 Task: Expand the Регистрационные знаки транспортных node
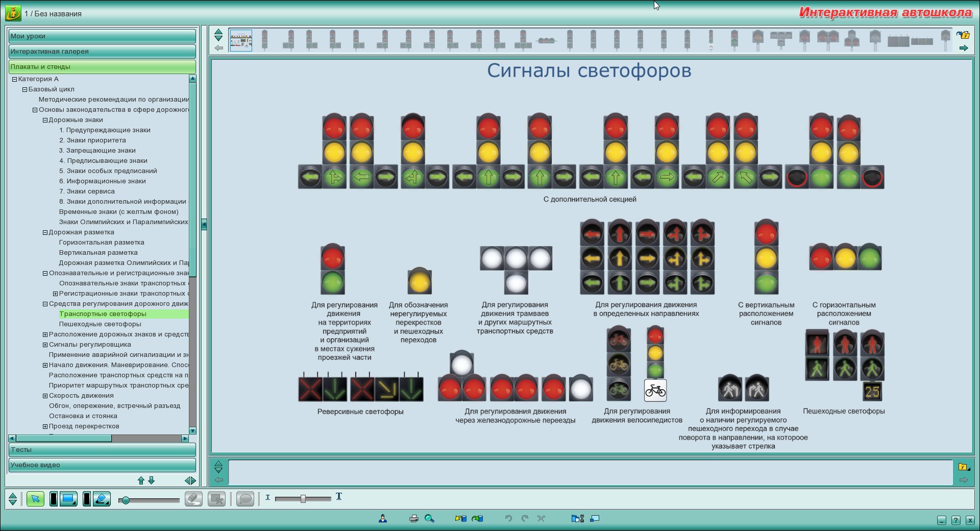pos(55,294)
